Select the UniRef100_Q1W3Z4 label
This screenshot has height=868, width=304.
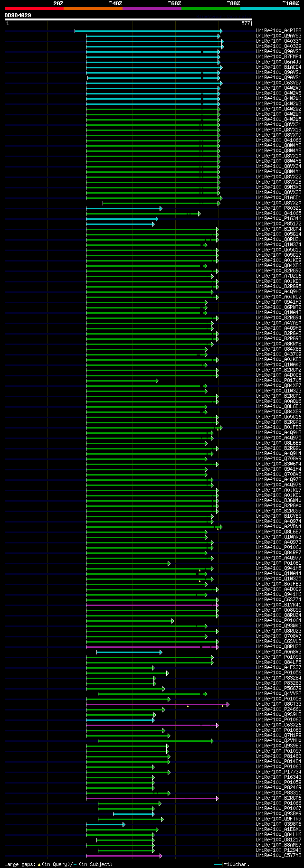(x=278, y=245)
